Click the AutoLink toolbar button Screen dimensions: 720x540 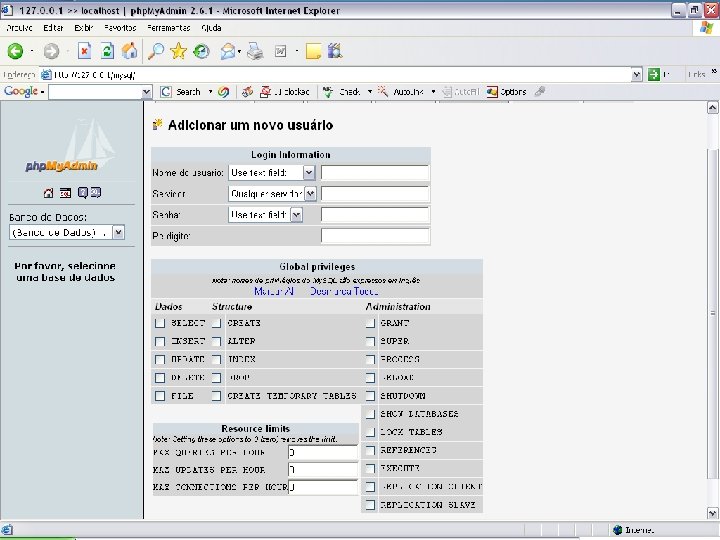coord(400,92)
